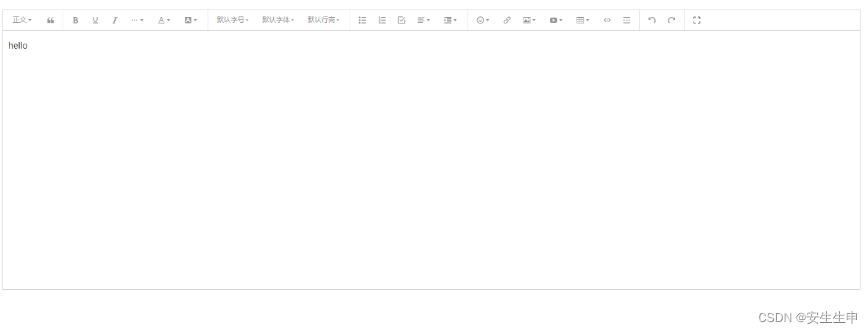Open the emoji picker
The width and height of the screenshot is (868, 331).
pos(483,20)
